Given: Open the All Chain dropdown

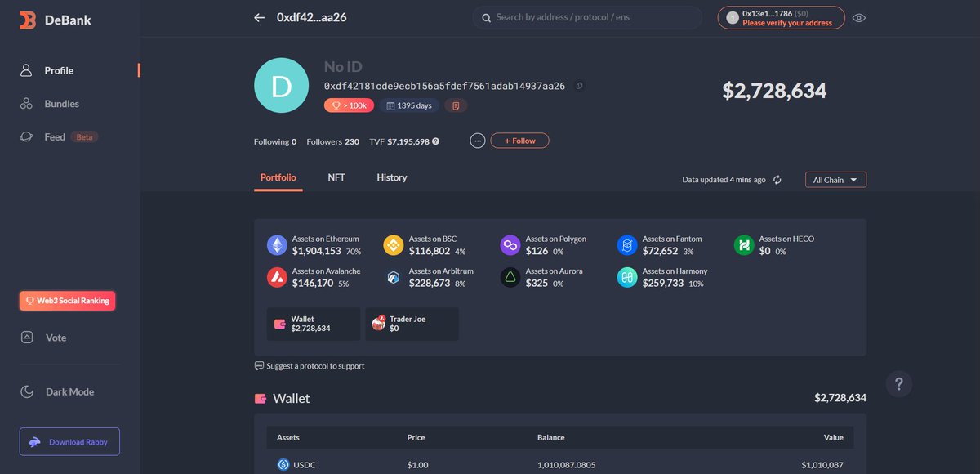Looking at the screenshot, I should (x=835, y=180).
